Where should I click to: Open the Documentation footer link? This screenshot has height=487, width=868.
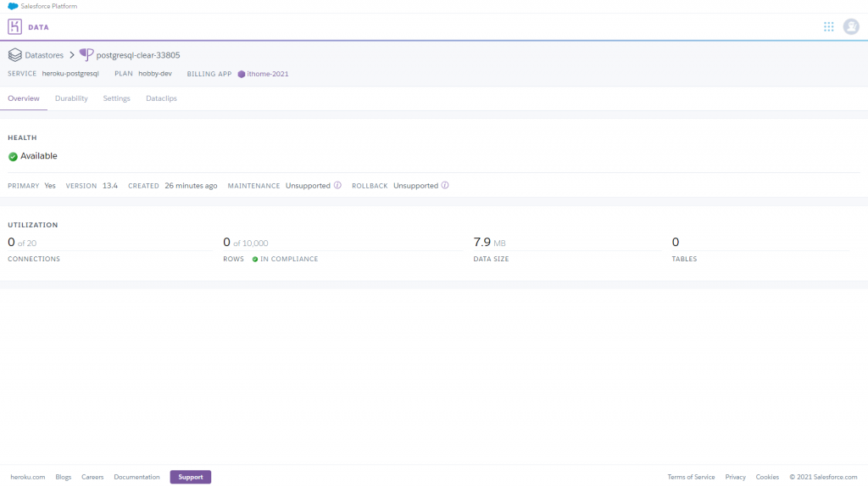(x=136, y=477)
